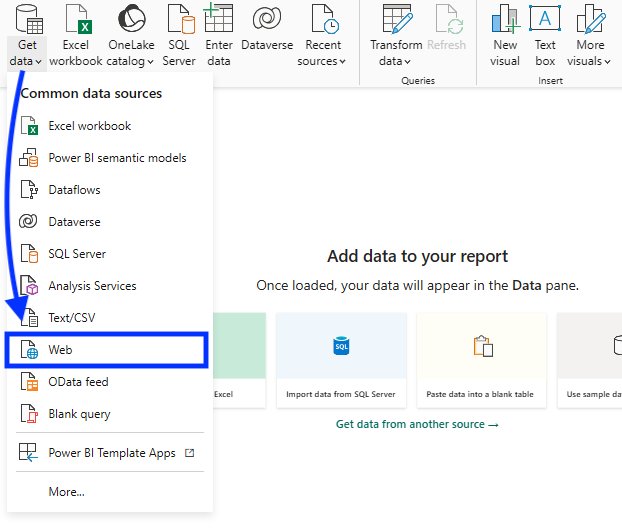
Task: Open the OneLake catalog dropdown
Action: pos(131,53)
